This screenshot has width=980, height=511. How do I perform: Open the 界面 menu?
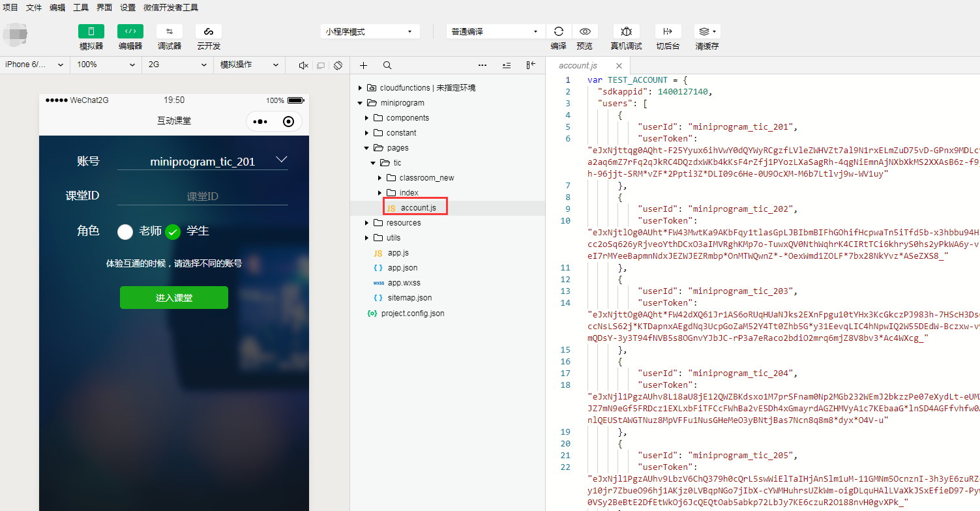click(x=104, y=8)
